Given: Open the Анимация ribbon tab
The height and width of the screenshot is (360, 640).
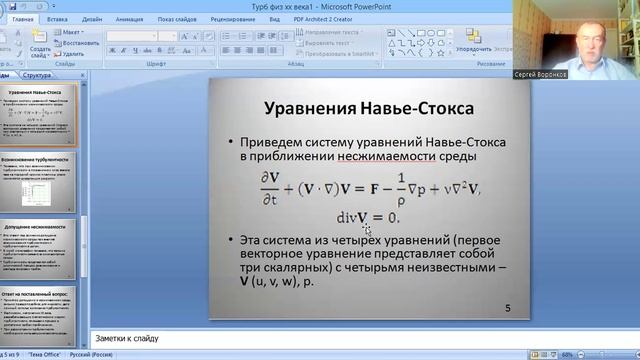Looking at the screenshot, I should (129, 19).
